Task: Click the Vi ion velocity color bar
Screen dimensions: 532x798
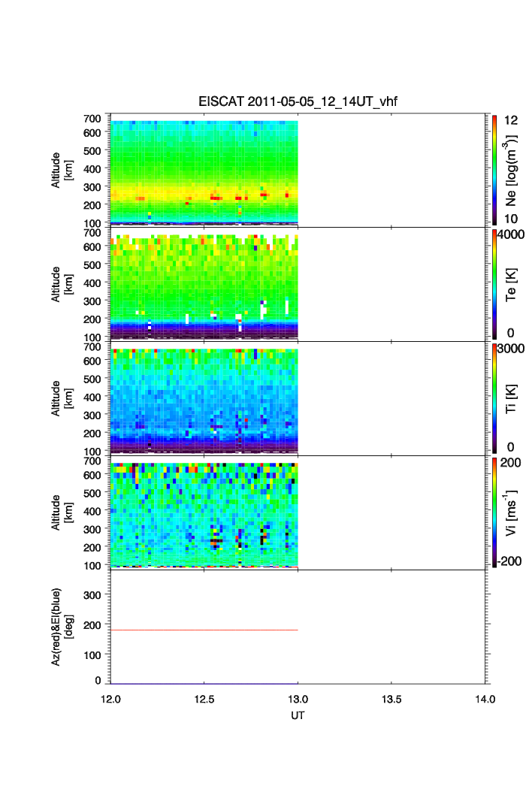Action: click(x=494, y=512)
